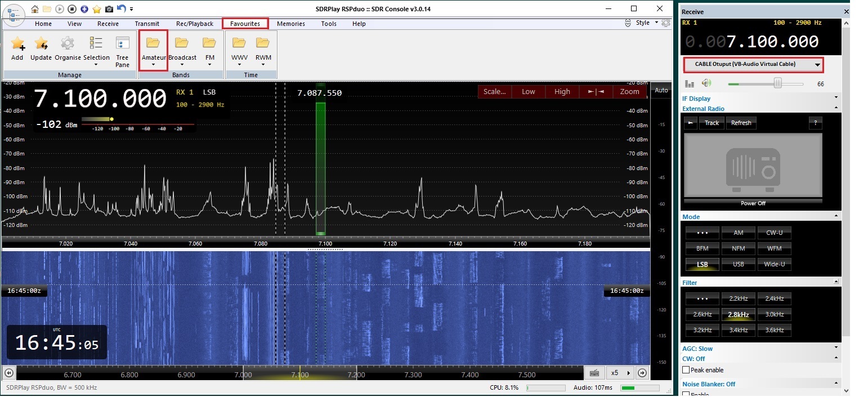The height and width of the screenshot is (410, 868).
Task: Select AM mode
Action: [x=738, y=233]
